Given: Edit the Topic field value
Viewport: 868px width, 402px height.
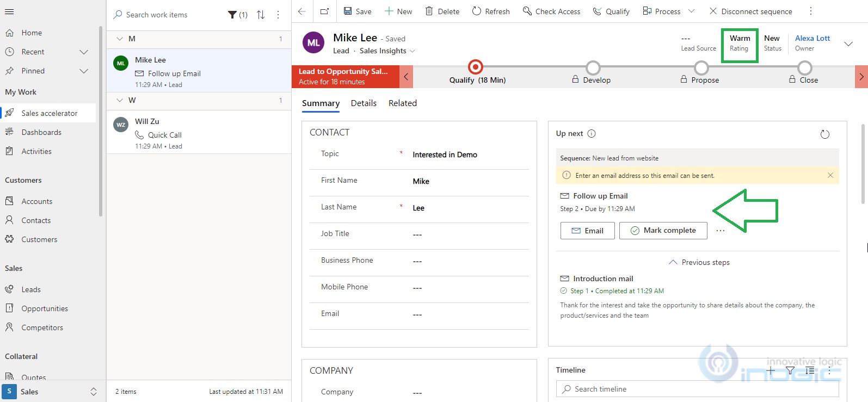Looking at the screenshot, I should pos(469,154).
